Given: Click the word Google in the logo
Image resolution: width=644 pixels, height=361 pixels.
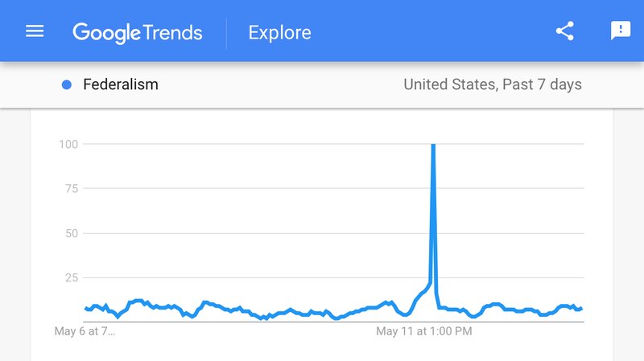Looking at the screenshot, I should [x=107, y=33].
